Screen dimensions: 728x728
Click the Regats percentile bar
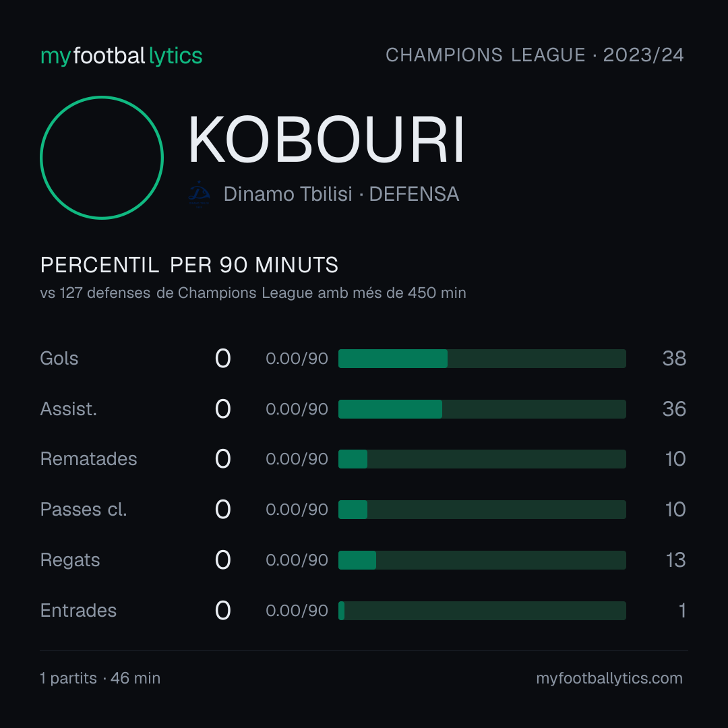pos(482,560)
